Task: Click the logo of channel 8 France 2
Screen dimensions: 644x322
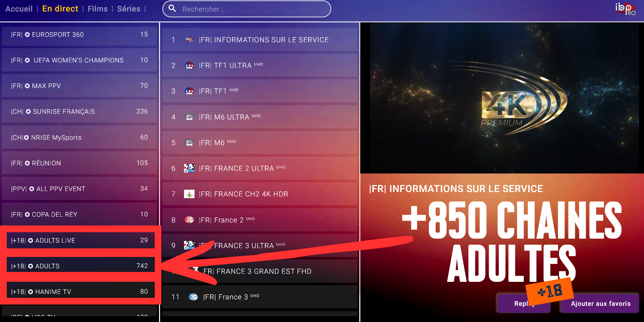Action: click(x=189, y=220)
